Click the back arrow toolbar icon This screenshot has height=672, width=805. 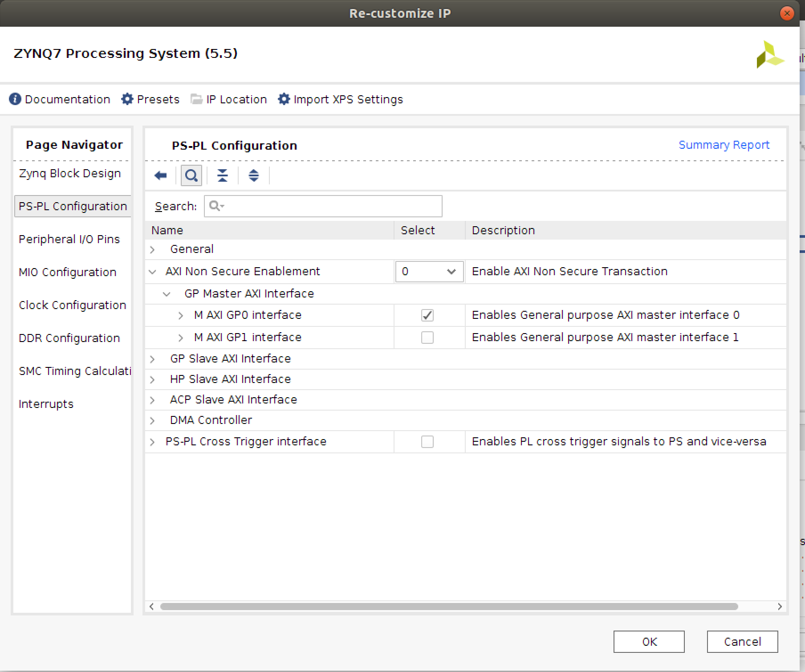point(160,175)
